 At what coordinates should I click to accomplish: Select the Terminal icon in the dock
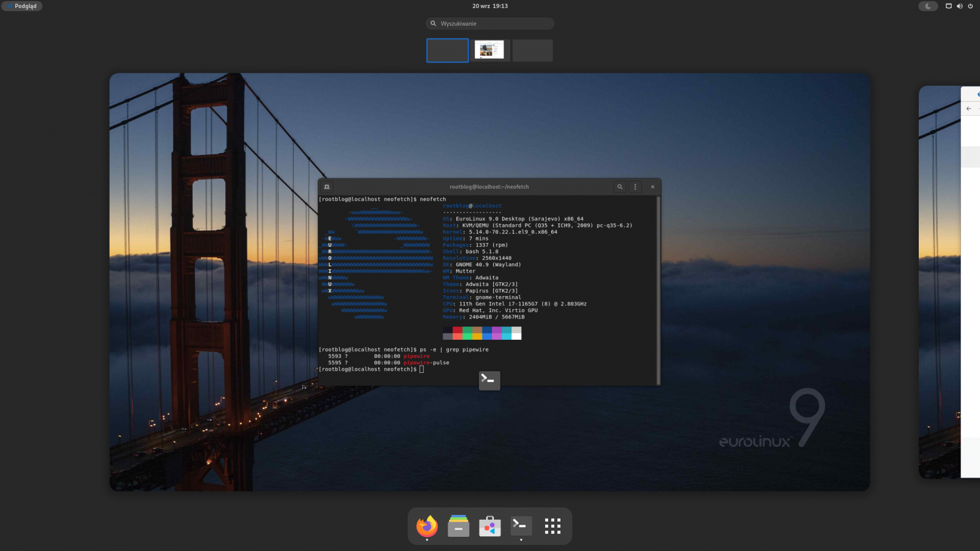[521, 526]
